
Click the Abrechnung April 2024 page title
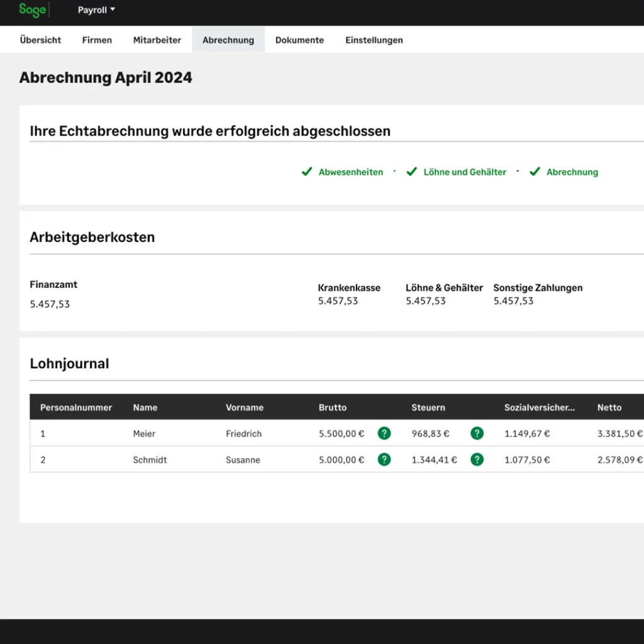click(x=106, y=77)
